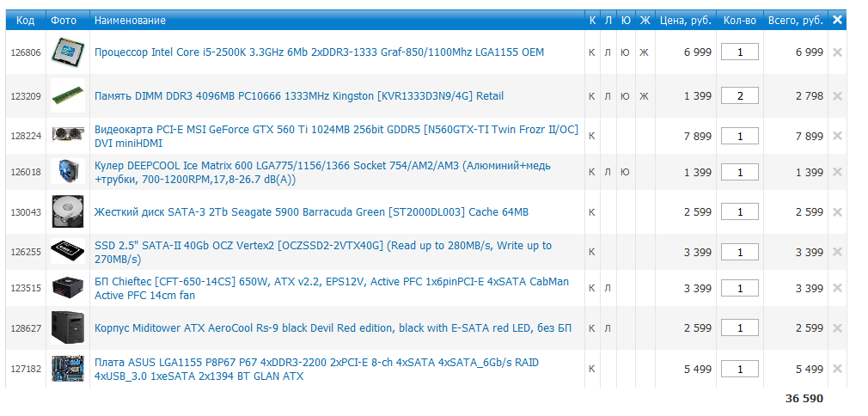
Task: Focus quantity input for Seagate hard disk
Action: pos(739,212)
